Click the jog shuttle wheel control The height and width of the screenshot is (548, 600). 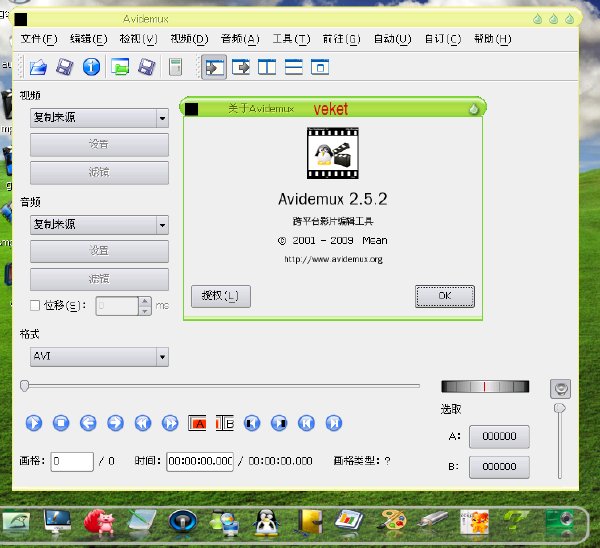coord(485,387)
